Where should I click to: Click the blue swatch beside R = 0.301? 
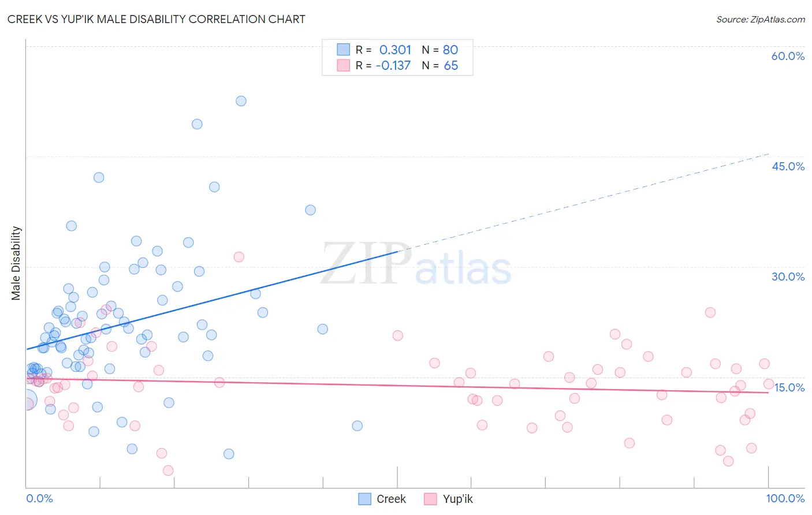click(x=344, y=50)
